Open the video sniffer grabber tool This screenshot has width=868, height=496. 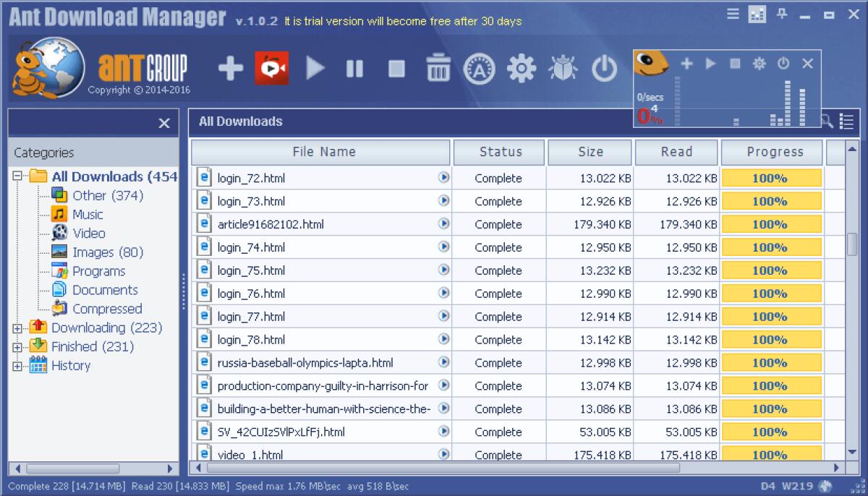click(x=272, y=67)
